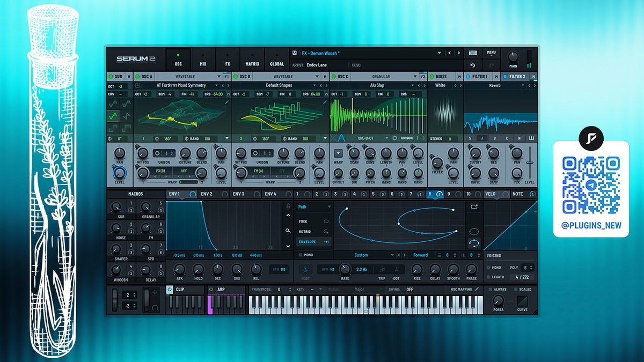Viewport: 644px width, 362px height.
Task: Go to the previous preset arrow
Action: (x=450, y=53)
